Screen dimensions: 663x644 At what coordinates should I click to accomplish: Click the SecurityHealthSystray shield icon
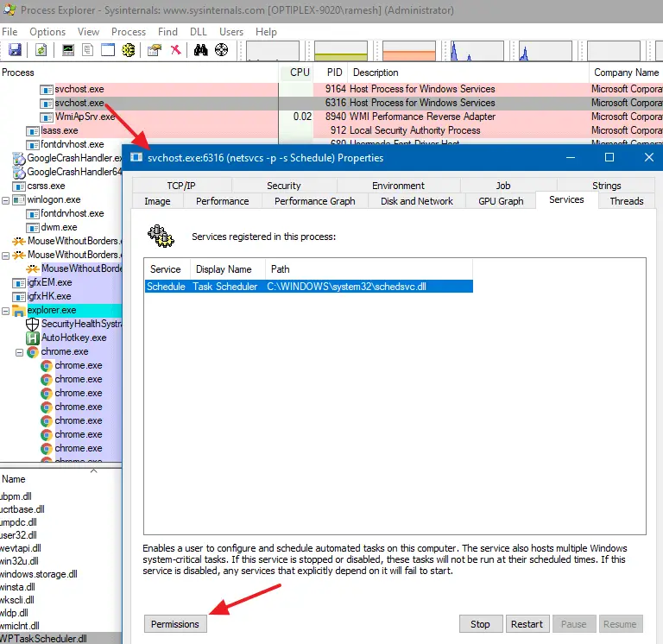(33, 325)
